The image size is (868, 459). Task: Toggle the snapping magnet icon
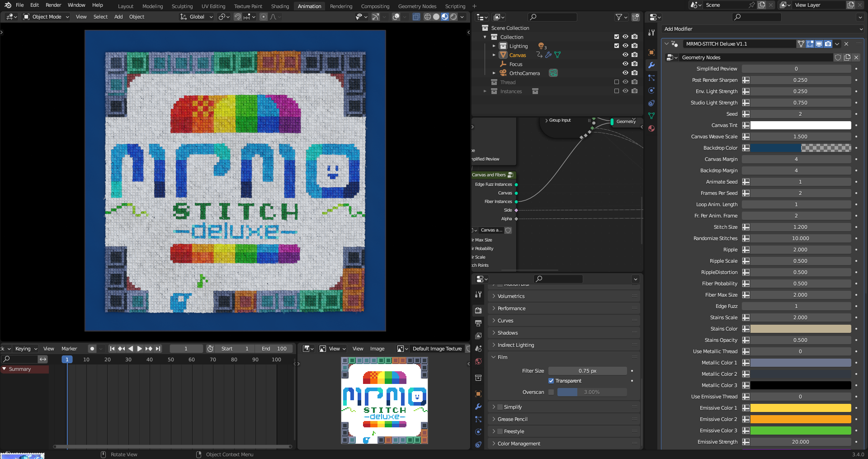pos(237,17)
